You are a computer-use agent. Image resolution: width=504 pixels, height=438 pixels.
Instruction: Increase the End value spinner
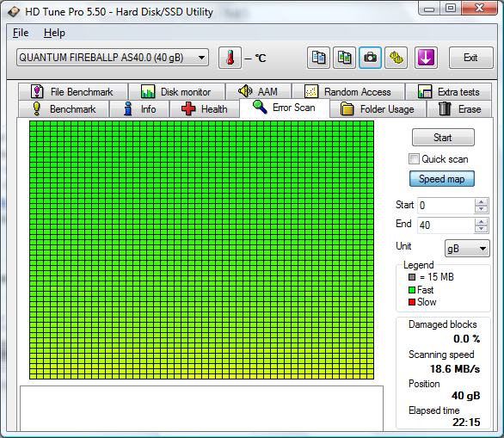481,221
